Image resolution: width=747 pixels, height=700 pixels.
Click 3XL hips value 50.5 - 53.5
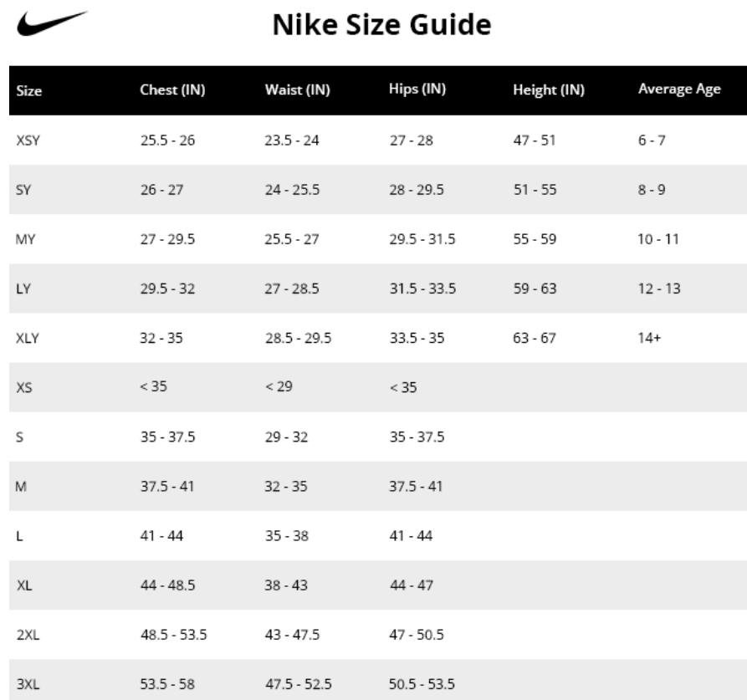click(x=422, y=684)
